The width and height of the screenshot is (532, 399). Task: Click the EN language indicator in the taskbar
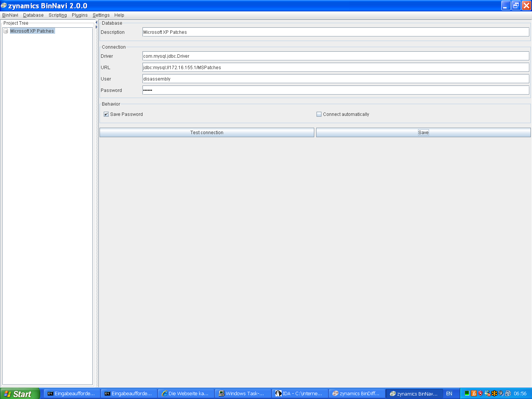449,394
